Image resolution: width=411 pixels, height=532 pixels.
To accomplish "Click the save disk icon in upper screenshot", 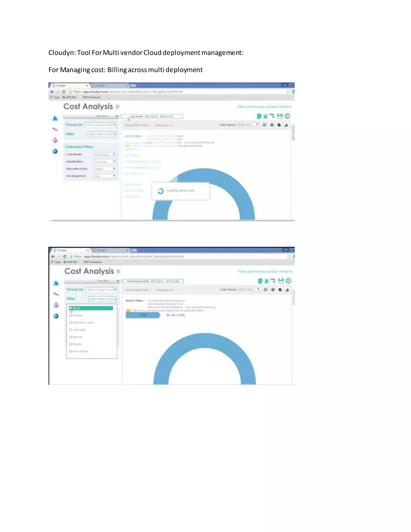I will [x=280, y=116].
